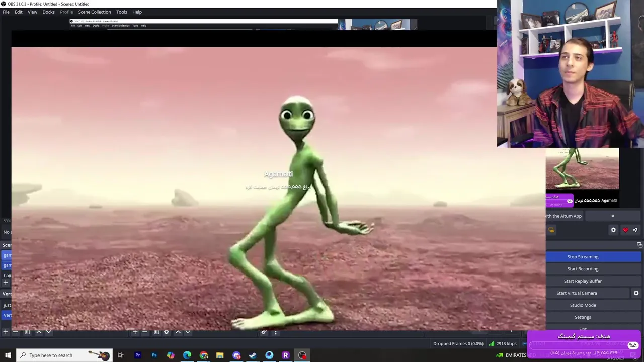The image size is (644, 362).
Task: Click the red heart icon in Aitum dock
Action: tap(625, 230)
